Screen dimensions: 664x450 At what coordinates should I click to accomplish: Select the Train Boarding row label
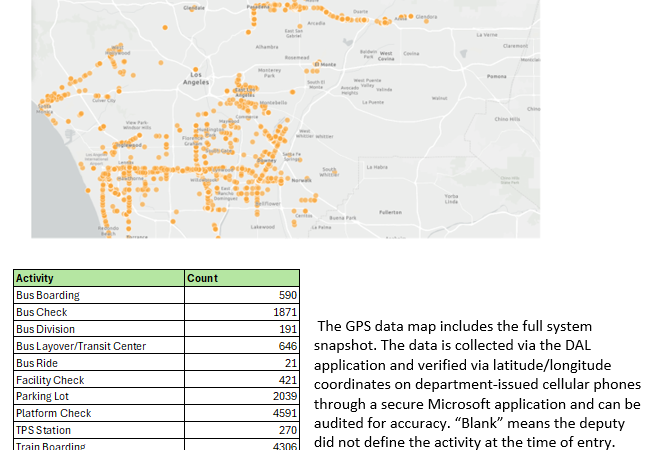tap(51, 446)
